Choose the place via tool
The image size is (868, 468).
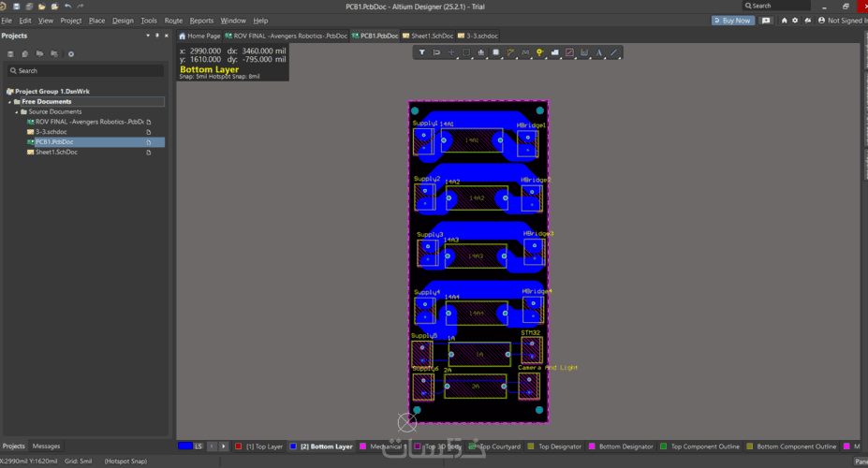click(540, 52)
